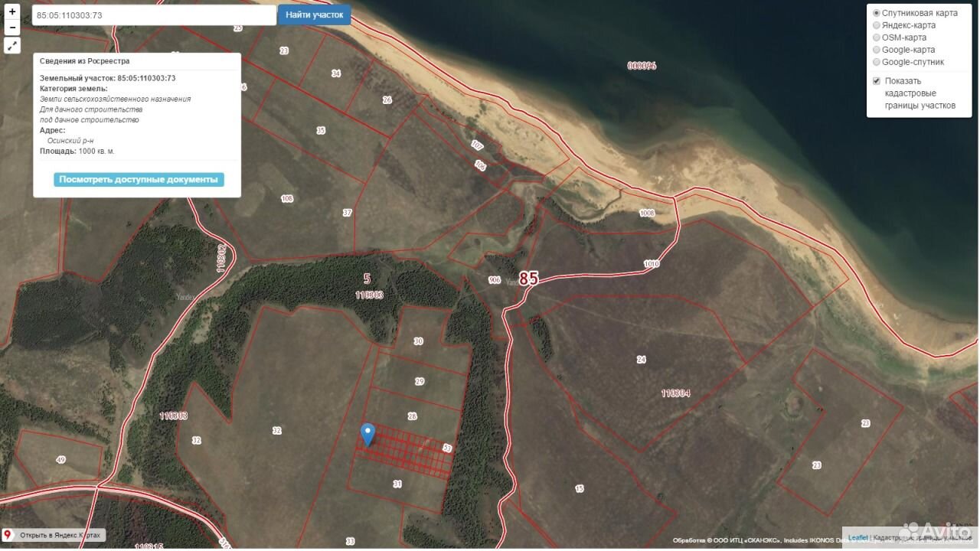Click parcel label 29
The image size is (980, 551).
420,381
